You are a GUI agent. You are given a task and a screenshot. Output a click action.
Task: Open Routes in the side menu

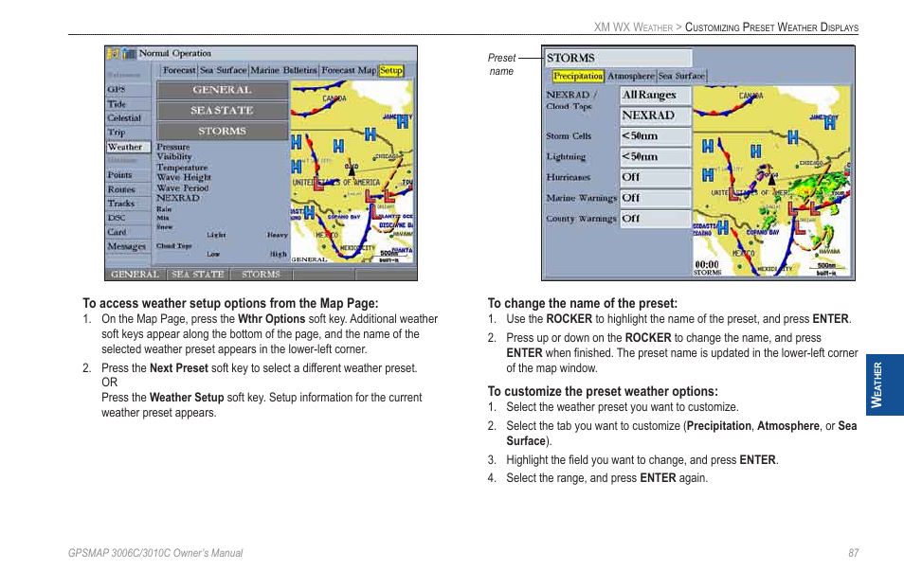127,188
